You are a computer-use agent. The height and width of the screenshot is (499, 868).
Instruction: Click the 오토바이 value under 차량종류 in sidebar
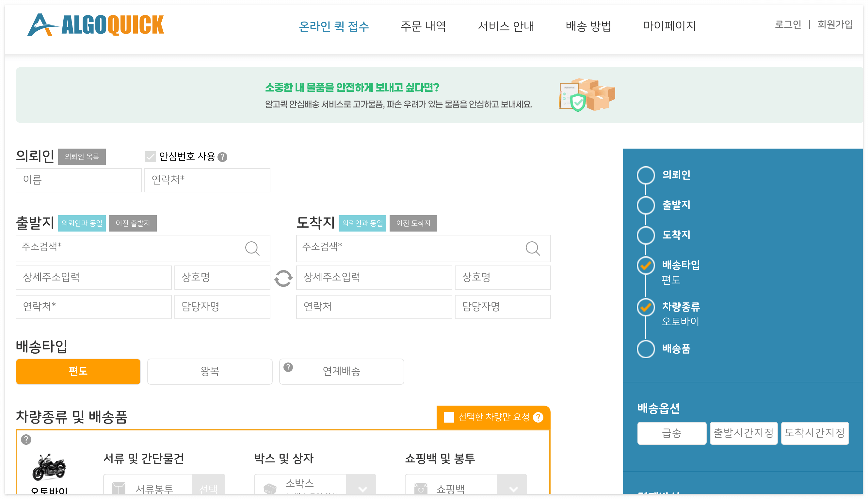tap(680, 321)
